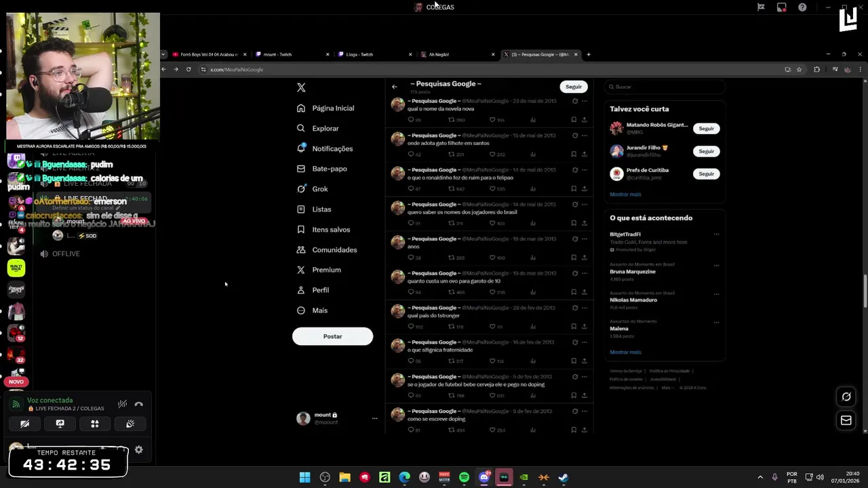
Task: Follow Jurandir Filho
Action: (706, 151)
